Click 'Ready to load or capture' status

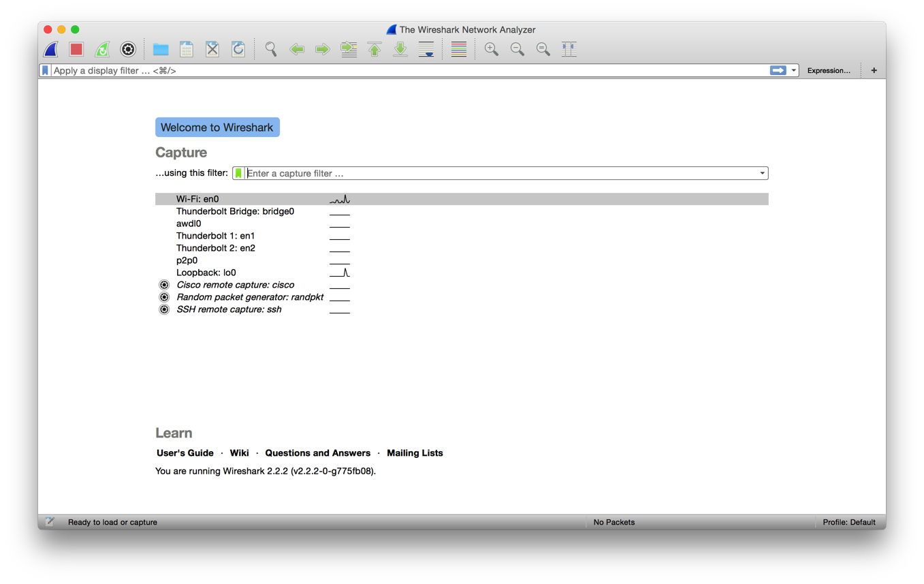point(112,522)
